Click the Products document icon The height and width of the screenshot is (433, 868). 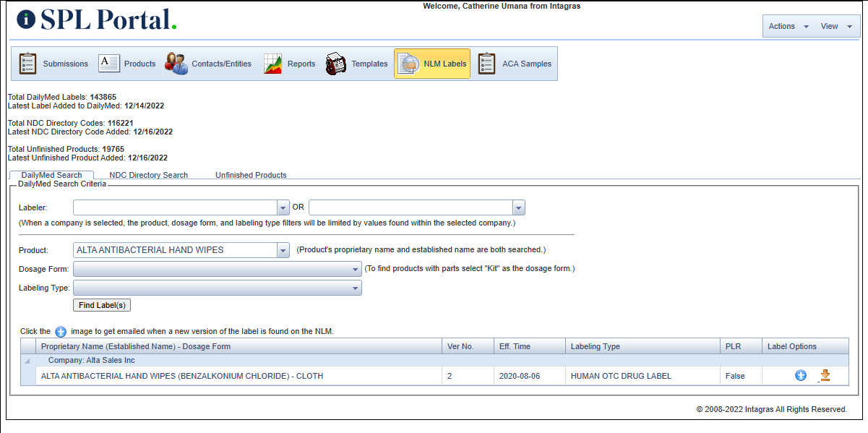pos(108,64)
